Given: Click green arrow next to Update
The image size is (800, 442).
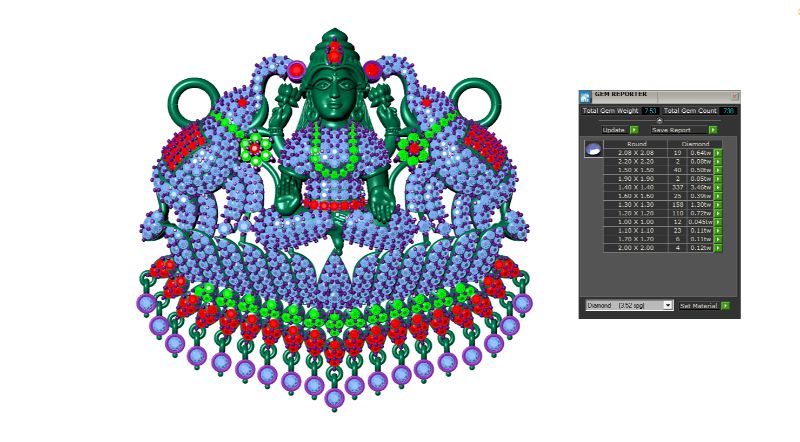Looking at the screenshot, I should [x=634, y=129].
